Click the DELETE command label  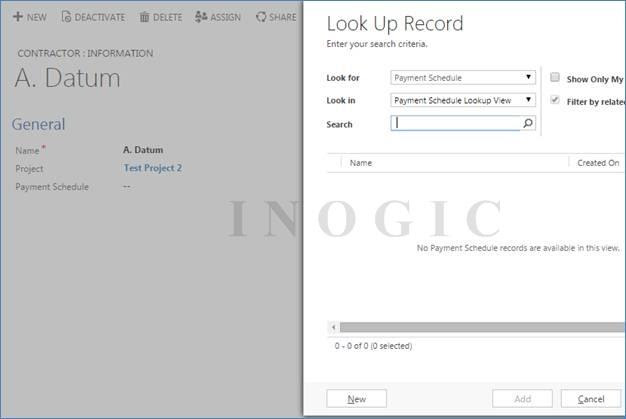click(167, 18)
